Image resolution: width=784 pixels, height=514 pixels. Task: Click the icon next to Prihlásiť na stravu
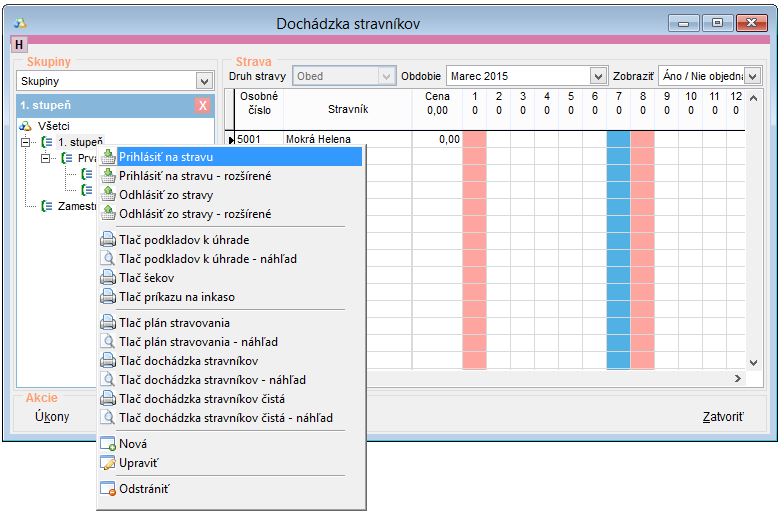coord(108,157)
